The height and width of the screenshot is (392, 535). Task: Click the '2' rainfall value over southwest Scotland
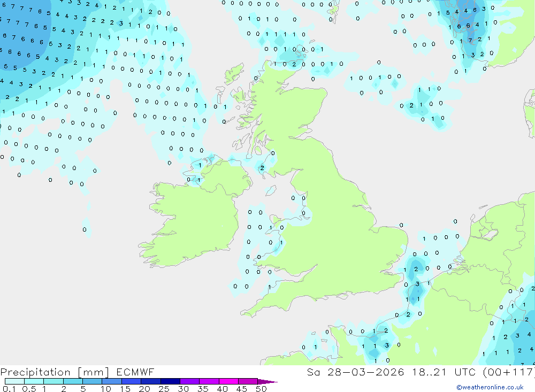tap(262, 168)
